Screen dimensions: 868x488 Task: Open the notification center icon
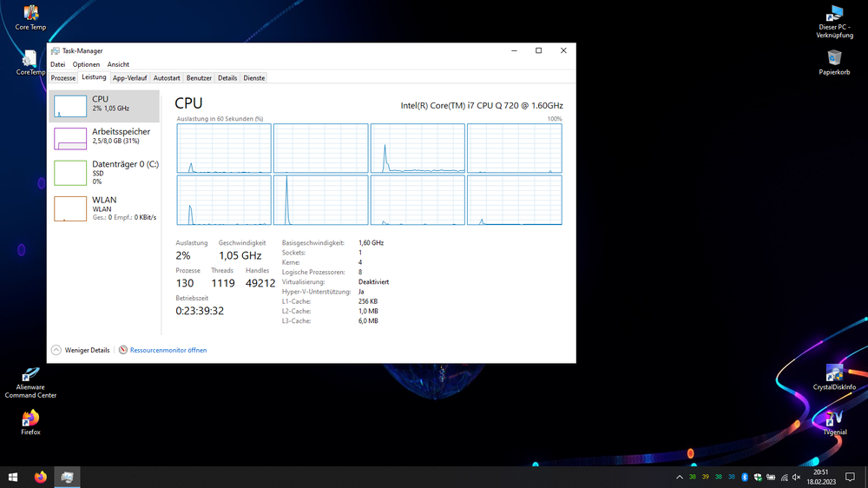[x=850, y=477]
